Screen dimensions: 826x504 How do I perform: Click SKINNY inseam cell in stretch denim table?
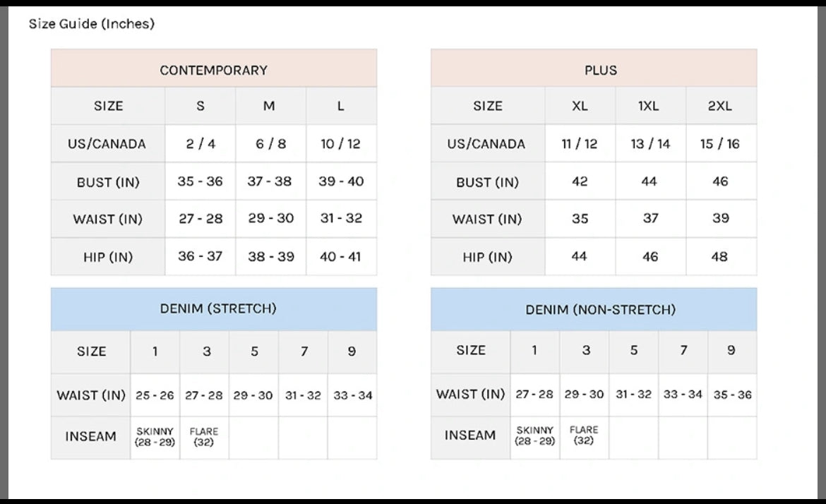[155, 437]
